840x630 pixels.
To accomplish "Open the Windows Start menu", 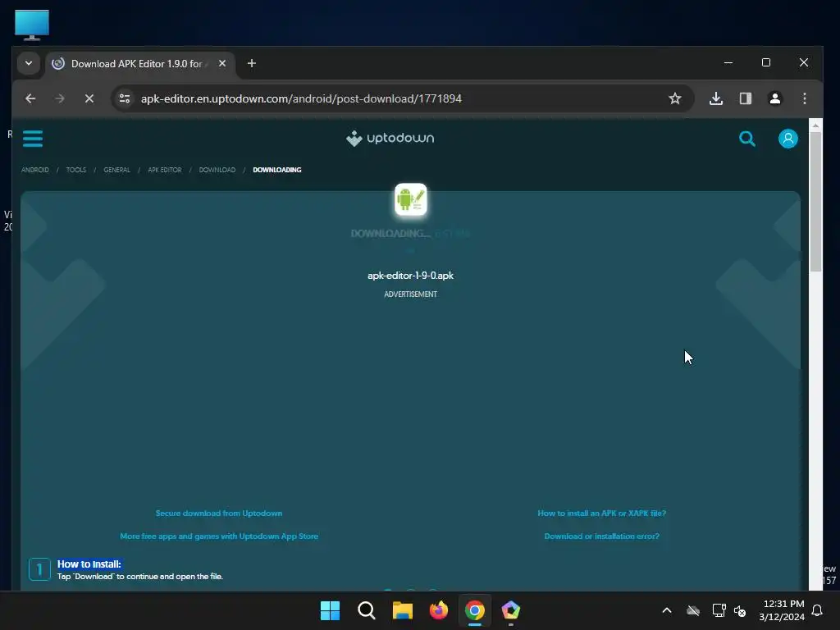I will pos(330,610).
